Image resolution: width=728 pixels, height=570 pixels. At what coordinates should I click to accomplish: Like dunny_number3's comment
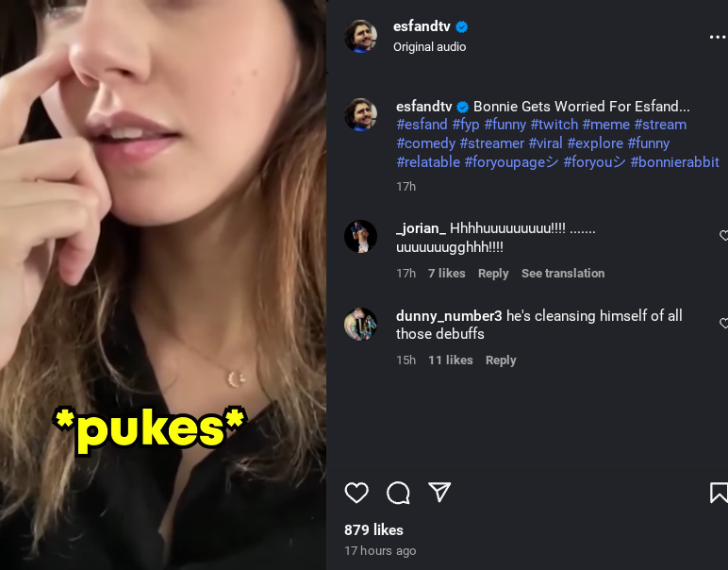tap(723, 323)
